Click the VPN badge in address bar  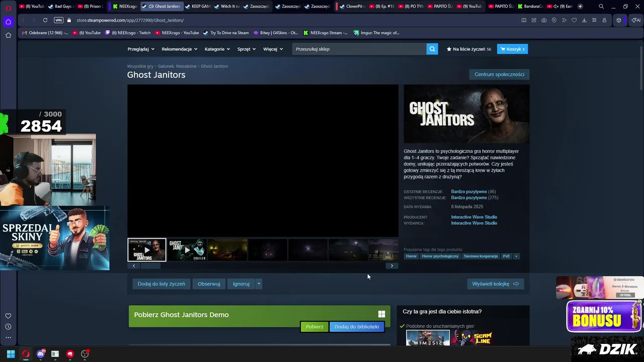tap(58, 20)
